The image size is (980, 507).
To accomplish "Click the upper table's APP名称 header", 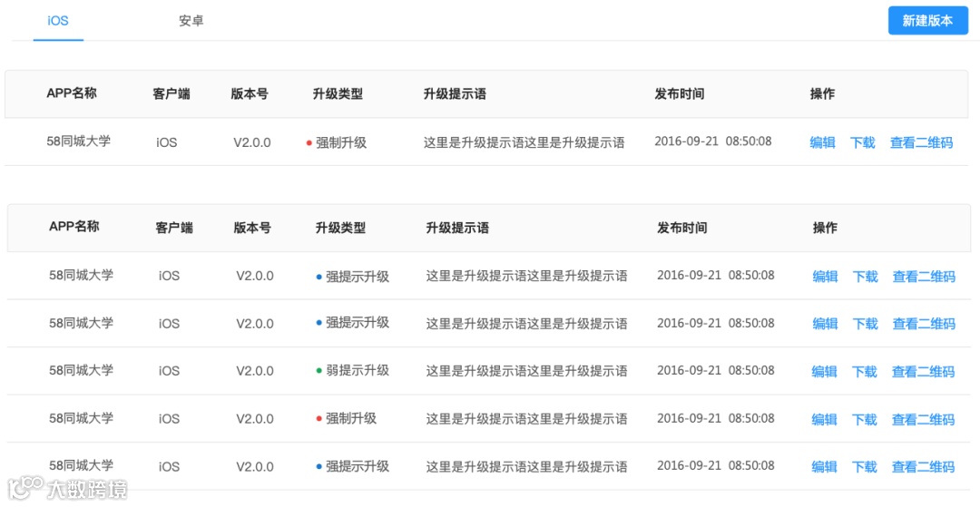I will [x=72, y=93].
